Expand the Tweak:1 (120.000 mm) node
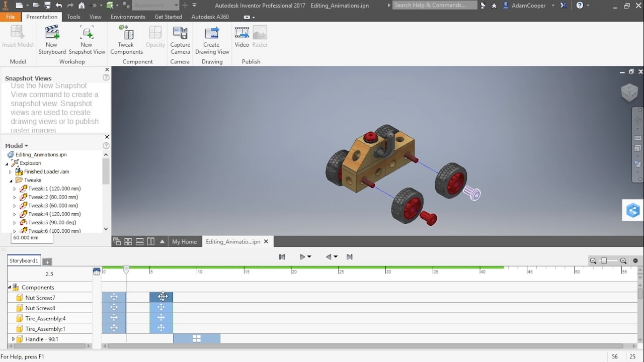 15,189
